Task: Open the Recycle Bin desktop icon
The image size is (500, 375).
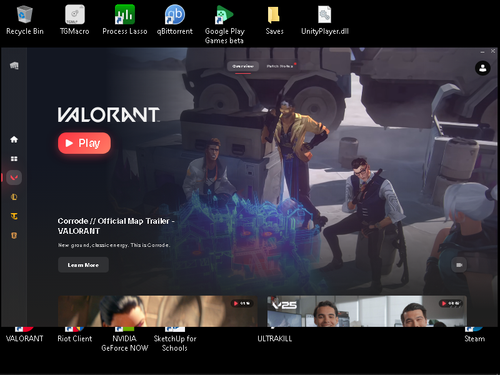Action: pos(25,20)
